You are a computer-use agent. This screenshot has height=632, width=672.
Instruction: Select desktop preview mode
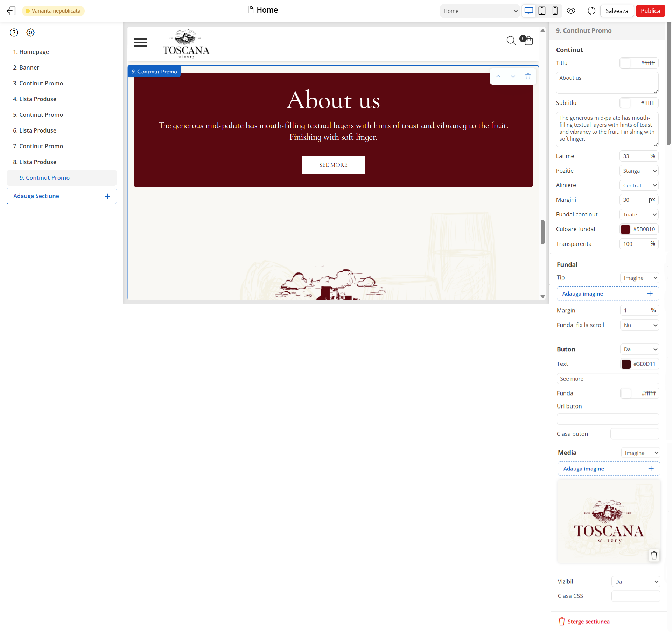(x=528, y=11)
